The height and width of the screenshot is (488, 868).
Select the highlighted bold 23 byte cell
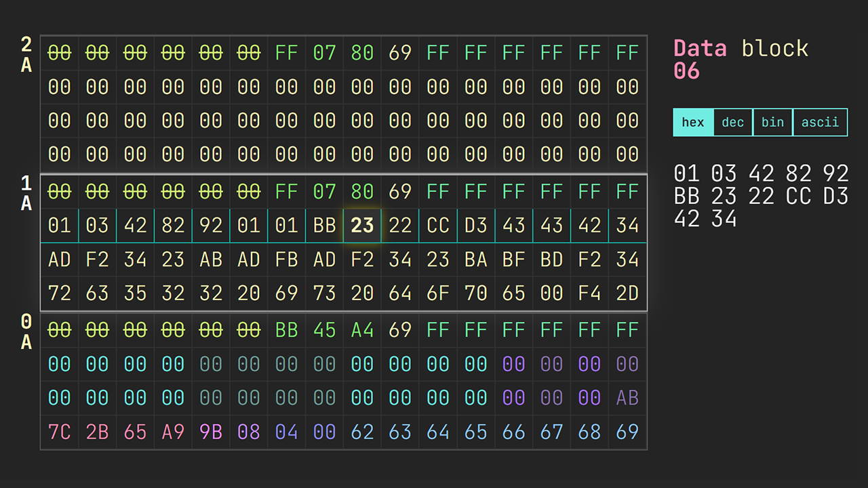(x=362, y=225)
